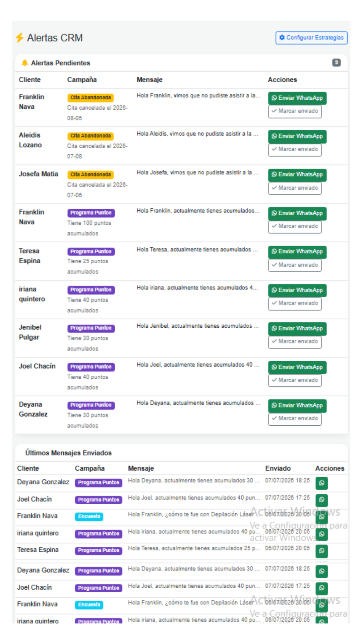Send WhatsApp to iriana quintero in pending alerts

click(x=297, y=290)
